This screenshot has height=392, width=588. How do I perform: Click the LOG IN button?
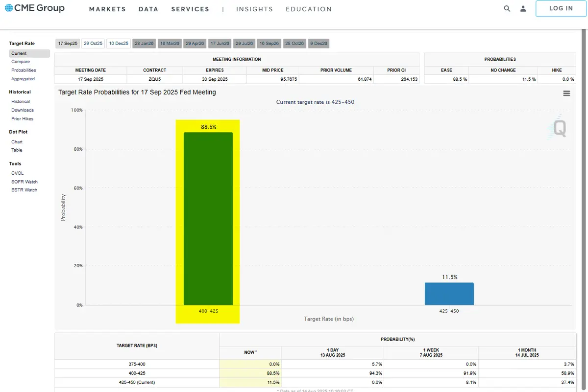(x=561, y=8)
